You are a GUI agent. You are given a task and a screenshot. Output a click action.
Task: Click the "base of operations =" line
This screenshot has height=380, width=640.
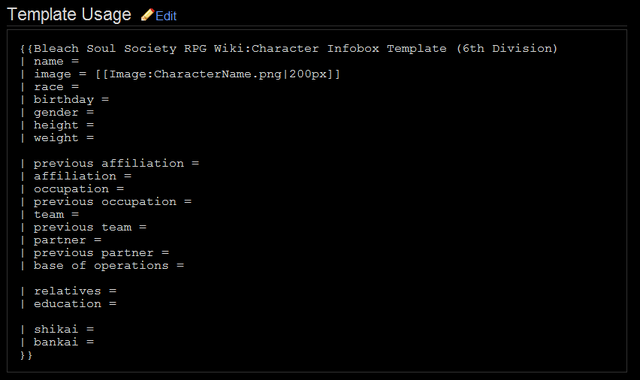click(x=102, y=265)
